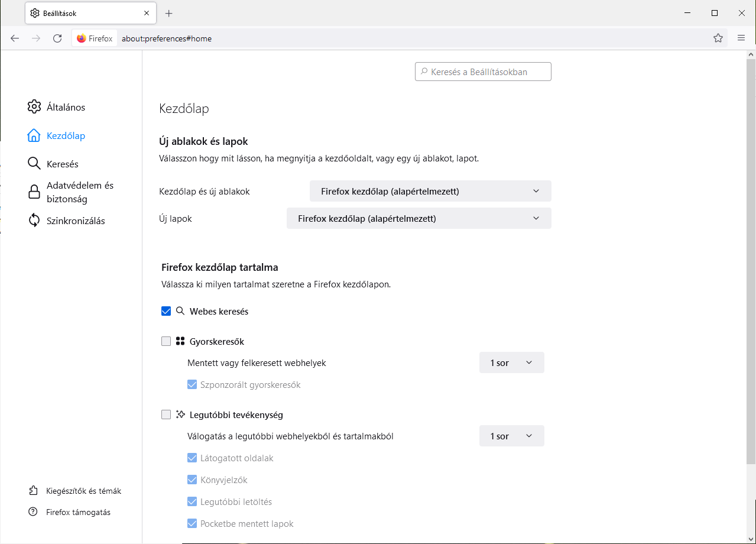756x544 pixels.
Task: Click Válogatás a legutóbbi webhelyekből text
Action: pyautogui.click(x=290, y=436)
